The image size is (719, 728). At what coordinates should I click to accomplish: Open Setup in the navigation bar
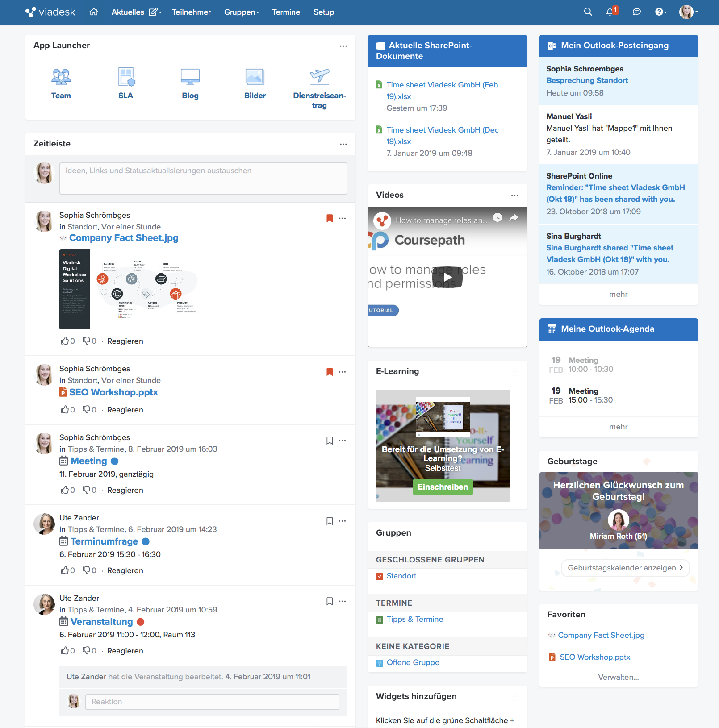coord(323,12)
